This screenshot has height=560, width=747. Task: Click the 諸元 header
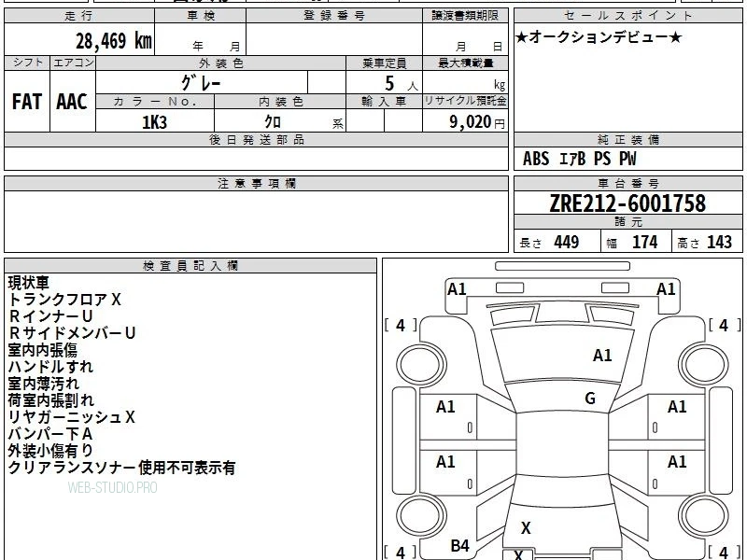pos(627,222)
